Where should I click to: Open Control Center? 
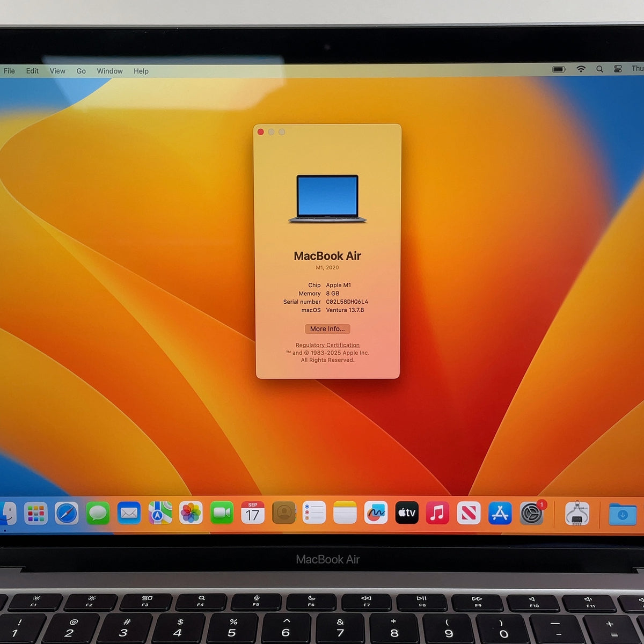618,69
